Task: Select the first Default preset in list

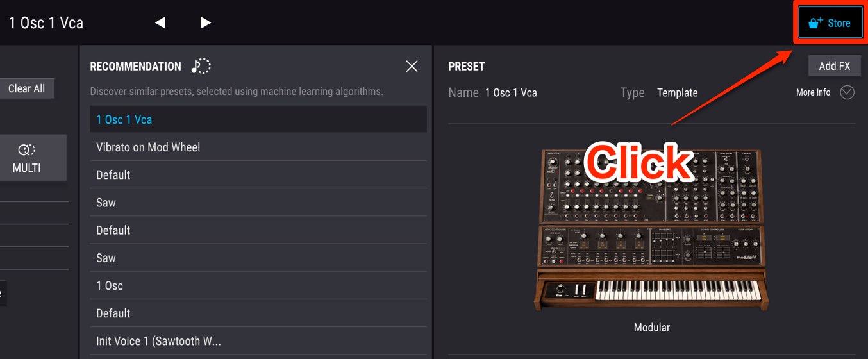Action: tap(258, 174)
